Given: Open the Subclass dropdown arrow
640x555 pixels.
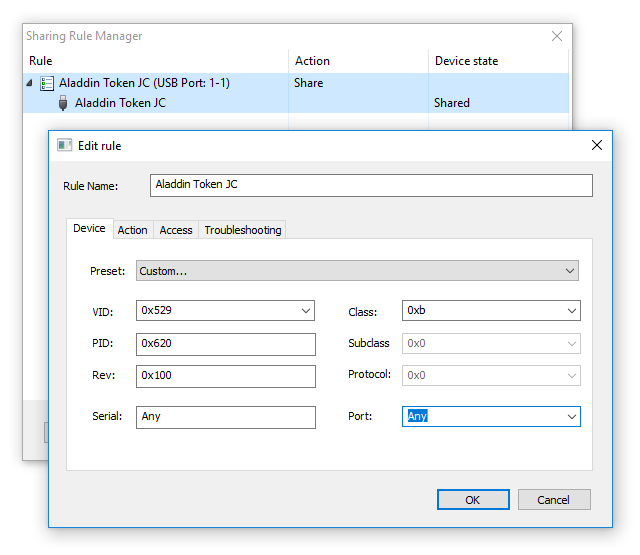Looking at the screenshot, I should point(571,344).
